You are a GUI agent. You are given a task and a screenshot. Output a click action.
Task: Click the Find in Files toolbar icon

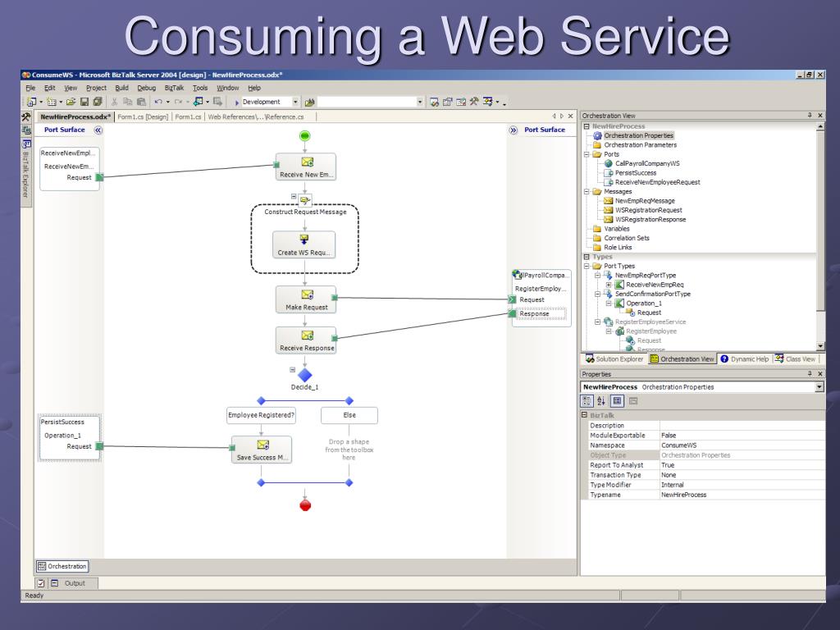[309, 102]
